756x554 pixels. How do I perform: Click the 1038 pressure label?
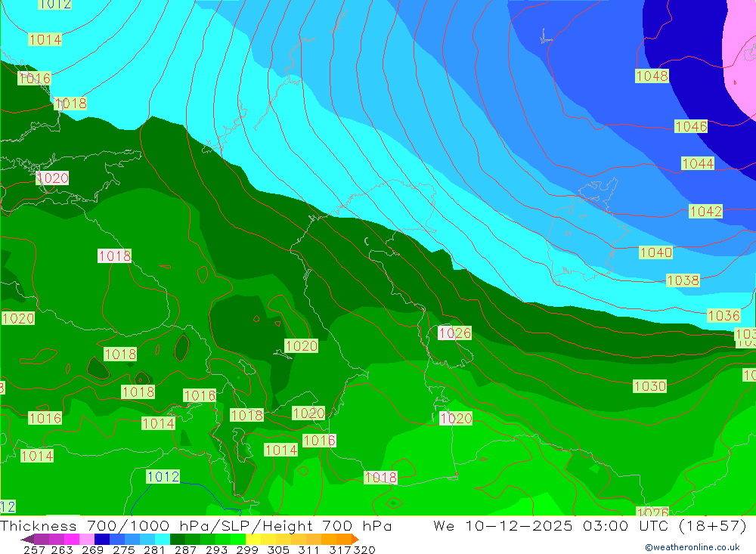pyautogui.click(x=683, y=280)
